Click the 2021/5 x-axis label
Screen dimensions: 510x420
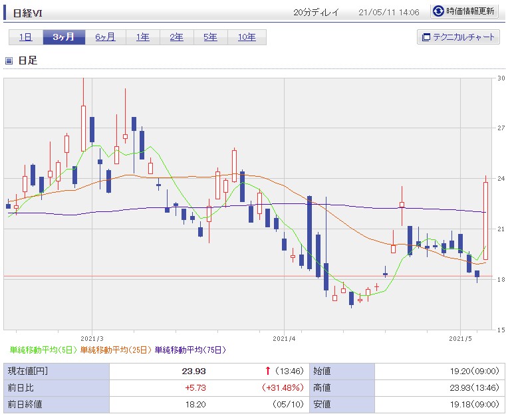(x=460, y=338)
